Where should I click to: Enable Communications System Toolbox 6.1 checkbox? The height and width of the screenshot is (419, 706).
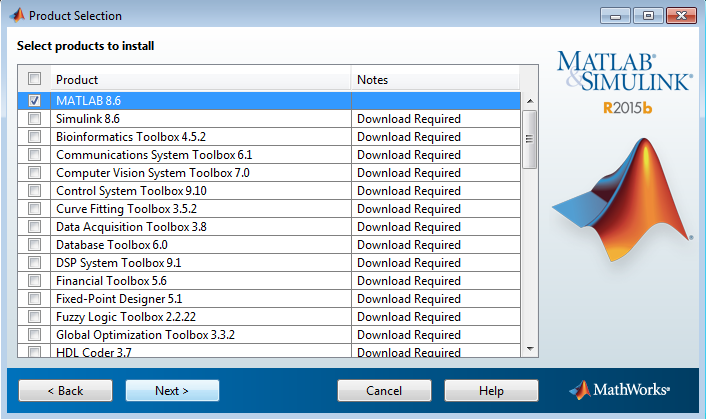[34, 154]
